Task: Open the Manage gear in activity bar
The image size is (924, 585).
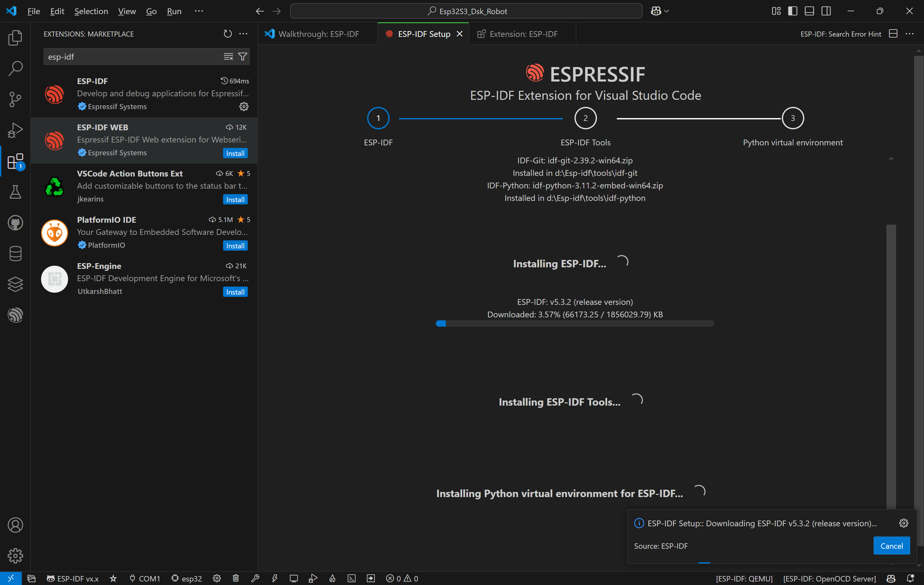Action: 15,555
